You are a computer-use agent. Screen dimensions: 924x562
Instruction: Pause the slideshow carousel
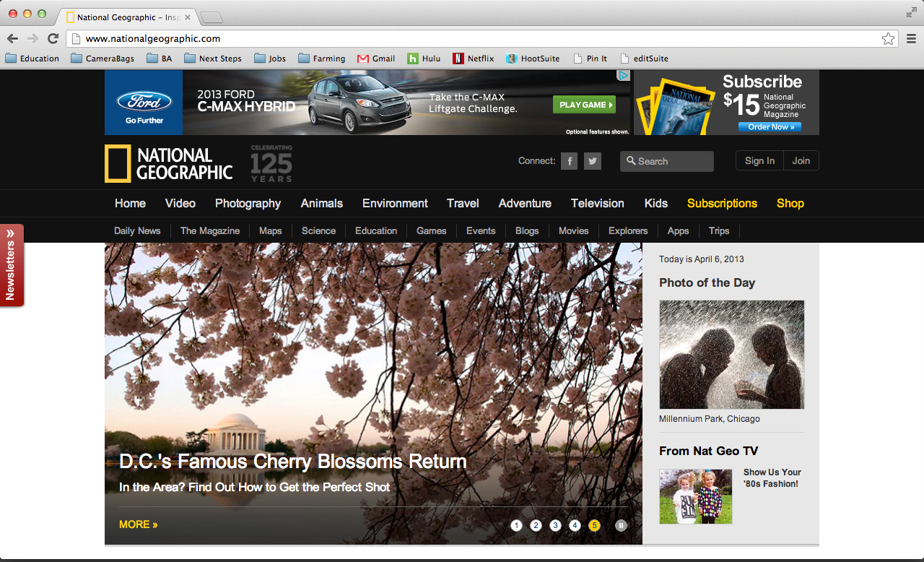coord(621,525)
